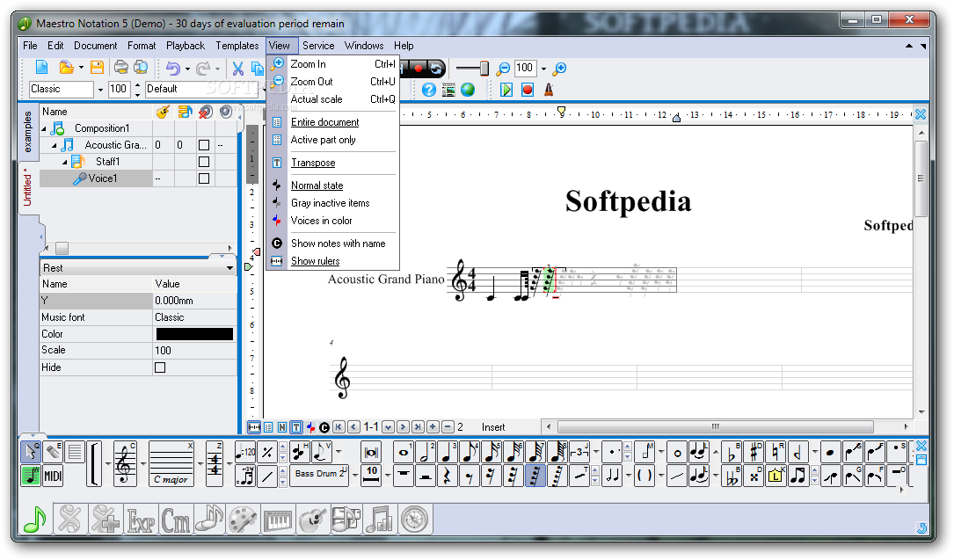954x560 pixels.
Task: Click the Save floppy disk icon
Action: (97, 68)
